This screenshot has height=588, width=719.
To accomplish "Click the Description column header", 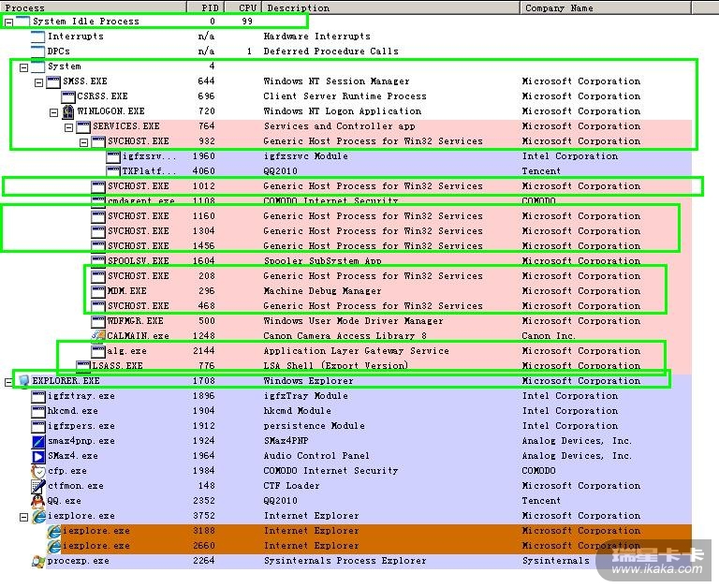I will pyautogui.click(x=390, y=7).
